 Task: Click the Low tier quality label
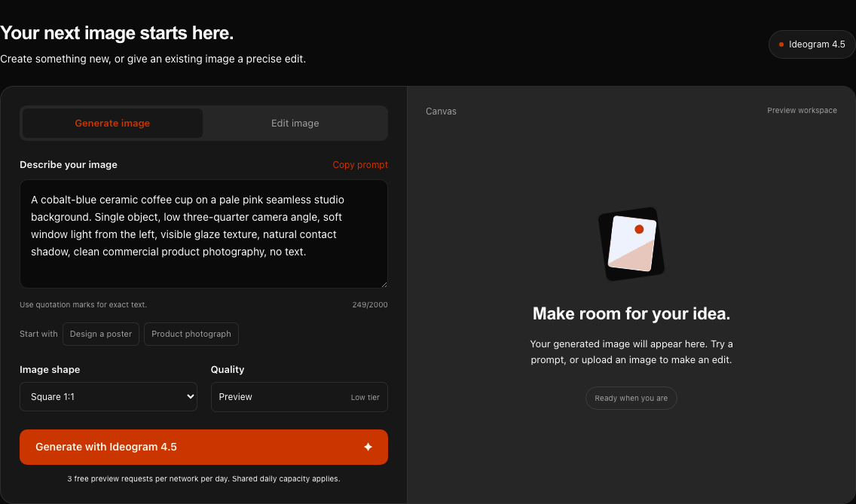[x=365, y=398]
